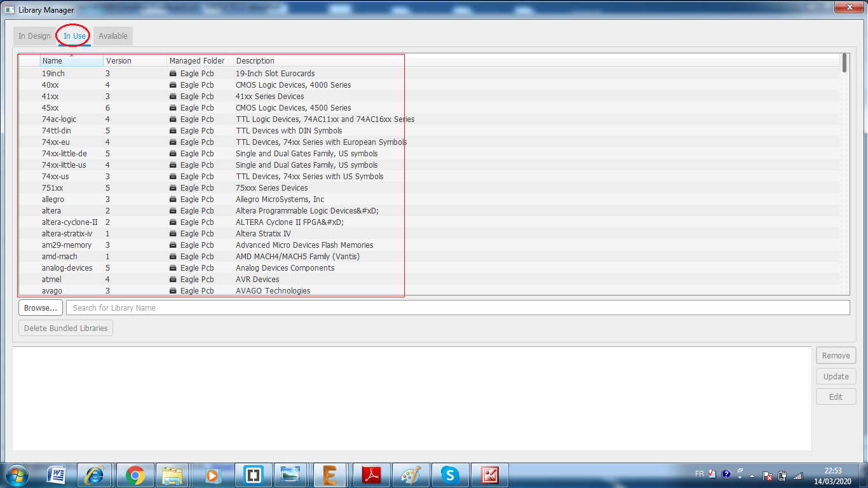Select the altera library name
Screen dimensions: 868x488
[x=51, y=211]
